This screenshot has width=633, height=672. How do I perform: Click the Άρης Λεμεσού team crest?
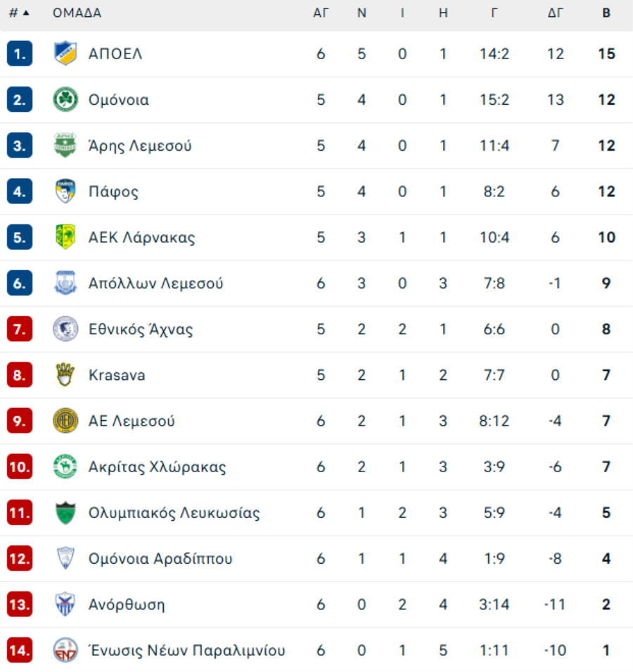click(x=65, y=146)
